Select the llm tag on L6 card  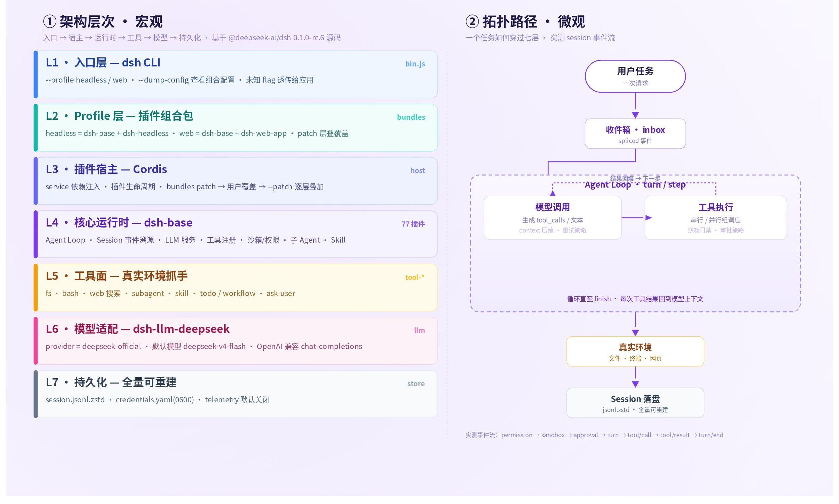pyautogui.click(x=419, y=330)
